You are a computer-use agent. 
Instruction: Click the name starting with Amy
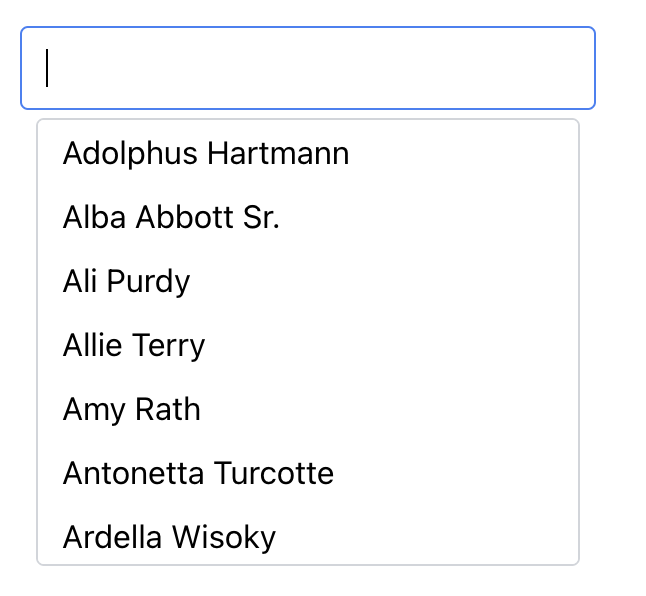tap(132, 410)
